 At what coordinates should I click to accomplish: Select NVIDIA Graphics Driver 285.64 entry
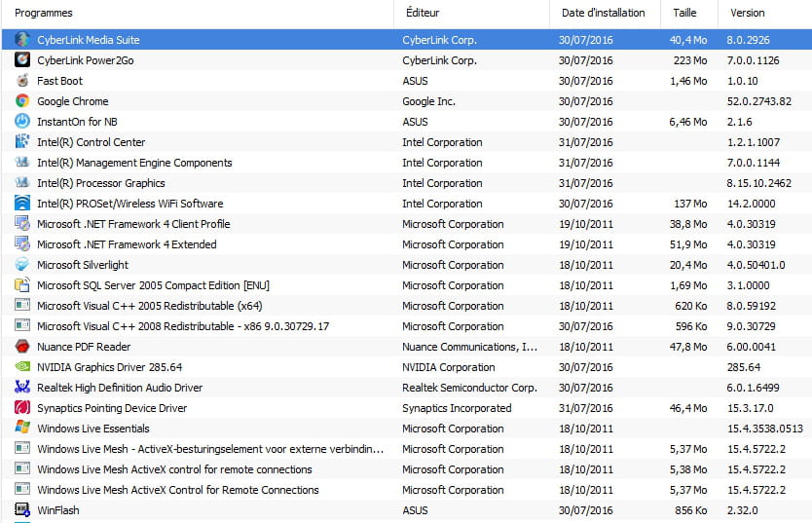coord(110,367)
